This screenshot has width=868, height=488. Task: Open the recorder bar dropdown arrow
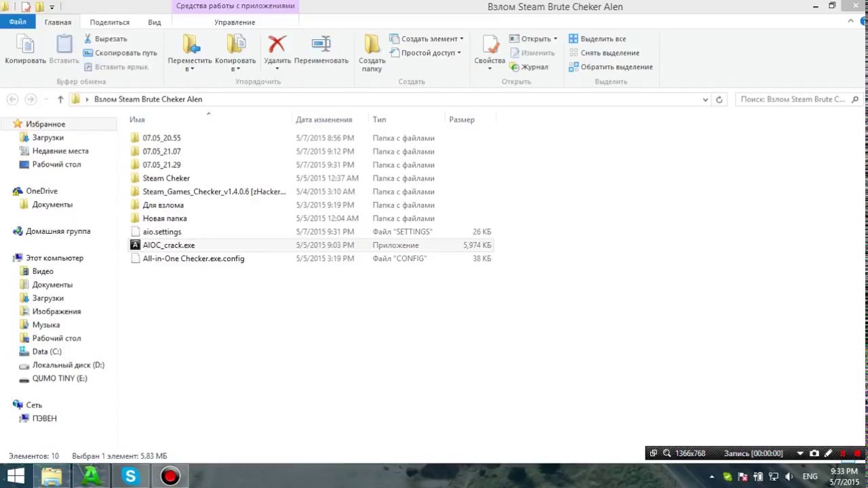[x=800, y=453]
